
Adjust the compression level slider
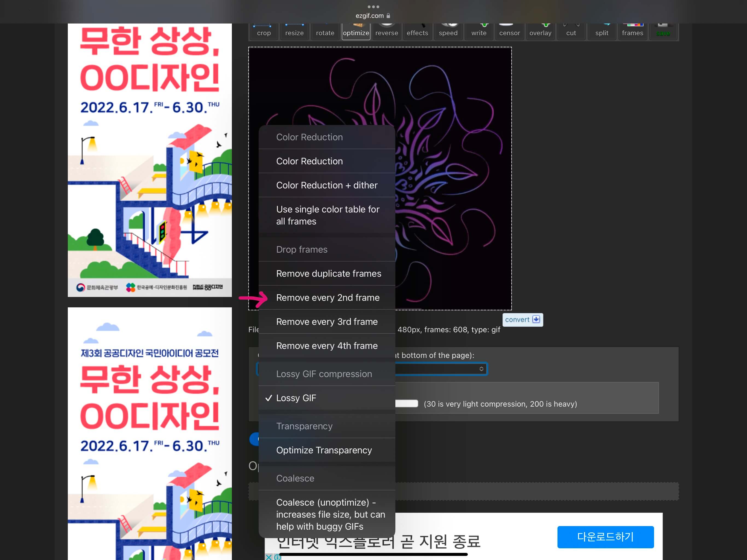coord(407,404)
